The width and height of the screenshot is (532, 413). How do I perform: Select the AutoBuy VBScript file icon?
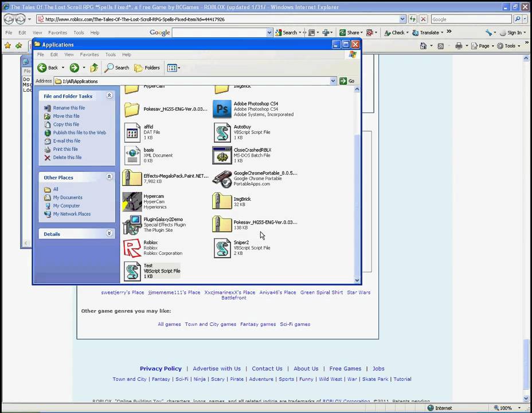coord(222,133)
